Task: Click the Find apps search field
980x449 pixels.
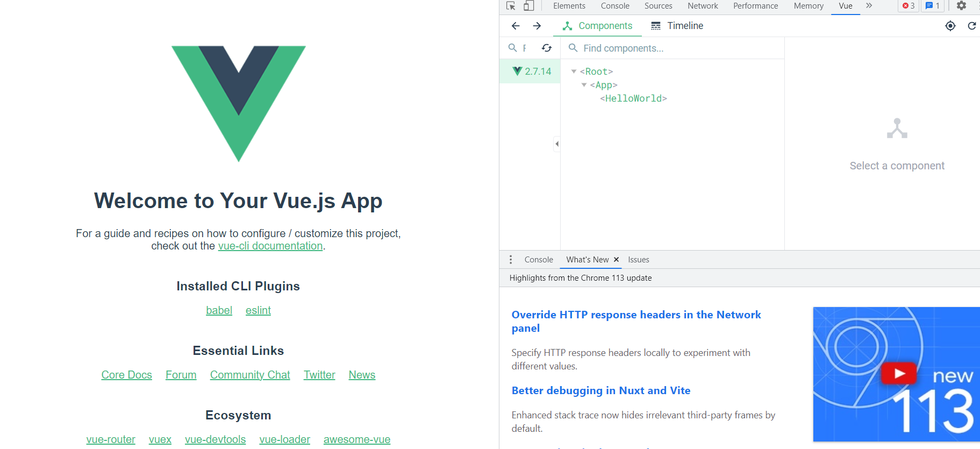Action: (519, 48)
